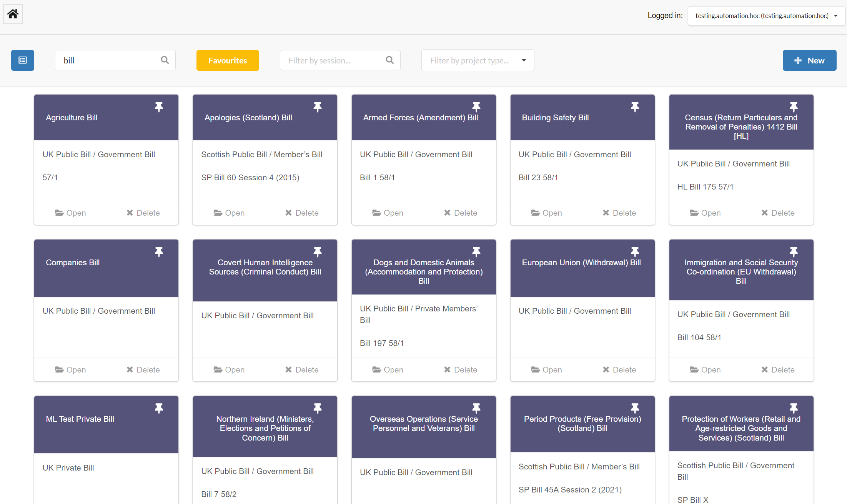Switch to list view icon
847x504 pixels.
[23, 60]
